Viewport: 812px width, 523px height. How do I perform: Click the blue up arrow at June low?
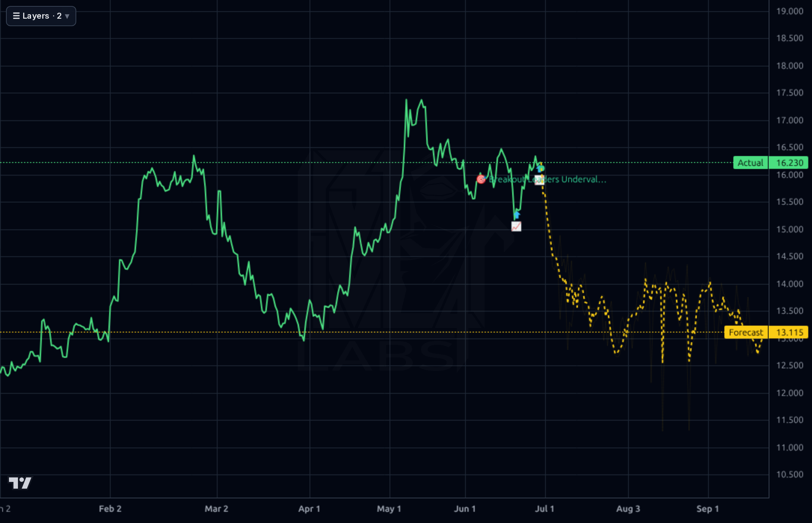point(517,215)
